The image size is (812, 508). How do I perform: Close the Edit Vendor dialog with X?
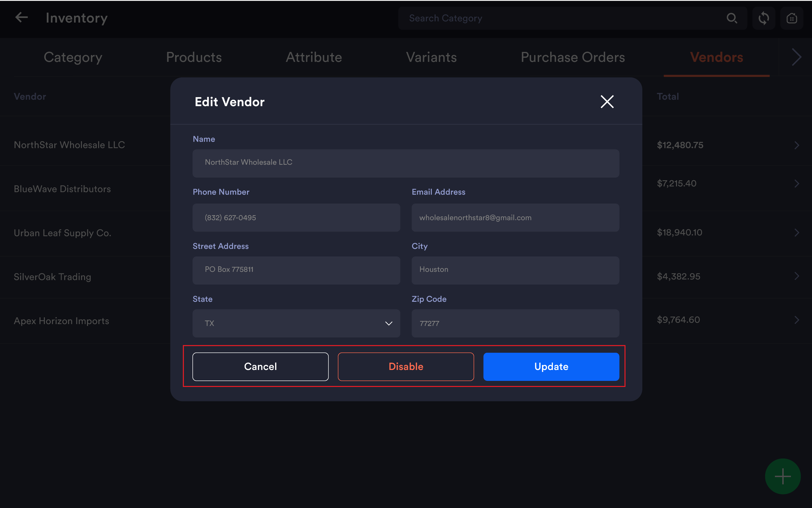click(607, 101)
